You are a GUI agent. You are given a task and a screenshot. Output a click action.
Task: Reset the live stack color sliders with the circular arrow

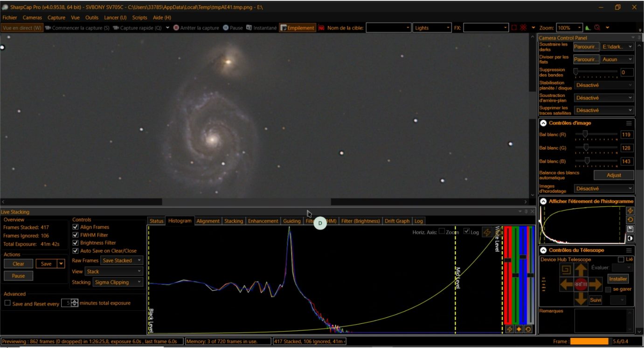[528, 329]
